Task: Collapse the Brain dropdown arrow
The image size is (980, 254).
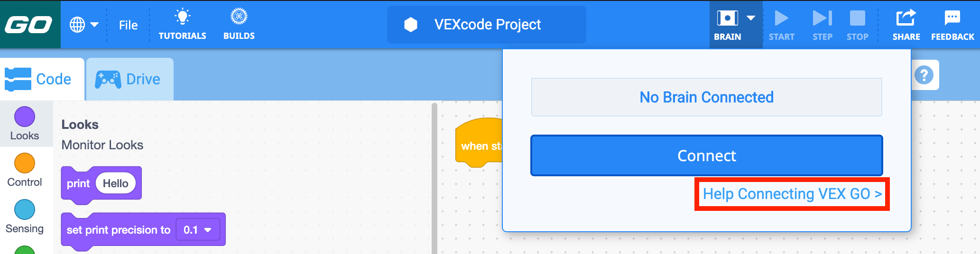Action: click(751, 18)
